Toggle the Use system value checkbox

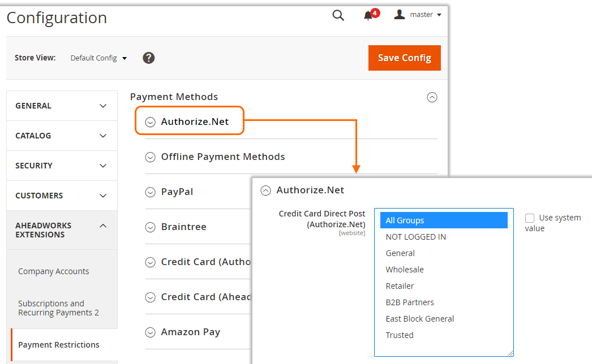[530, 218]
